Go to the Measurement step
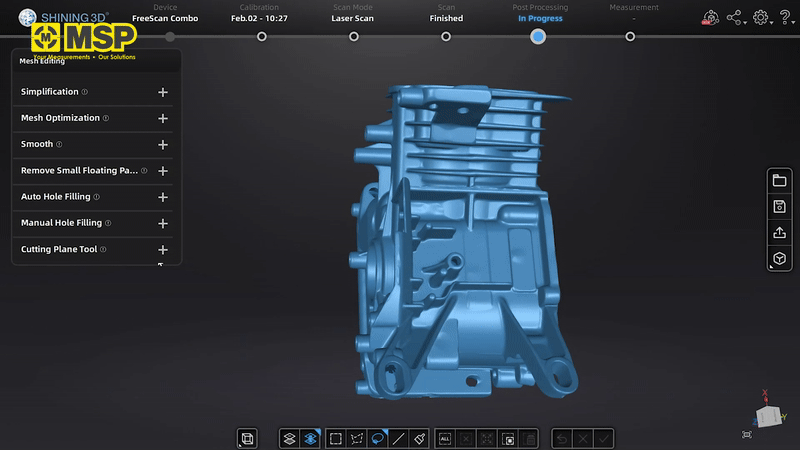 pos(630,36)
